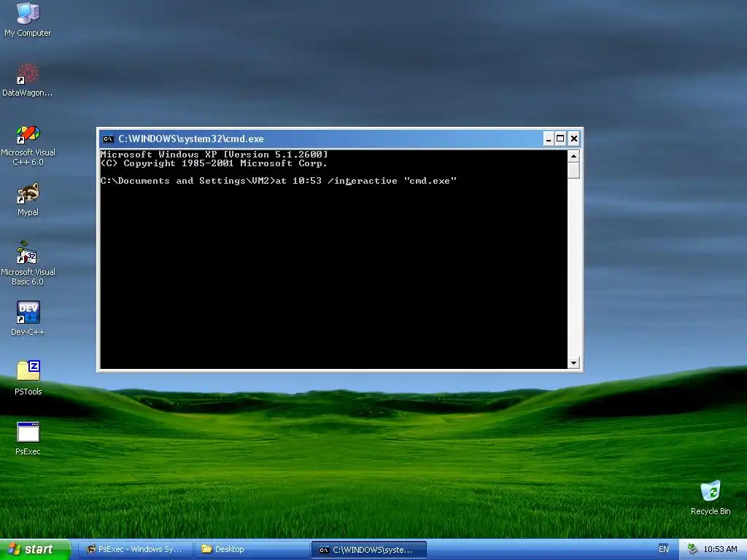Click the cmd.exe window title text
This screenshot has height=560, width=747.
click(x=190, y=139)
